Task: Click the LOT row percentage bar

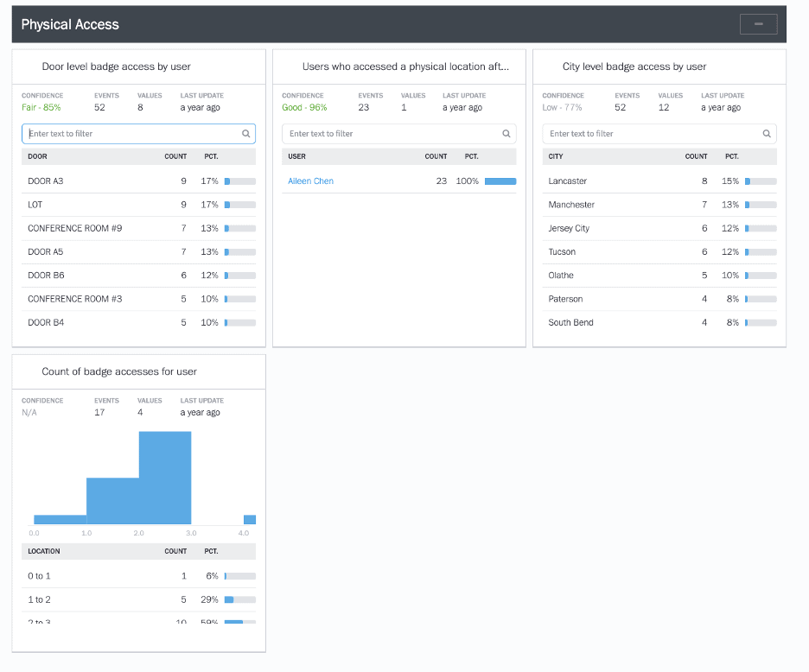Action: [x=239, y=205]
